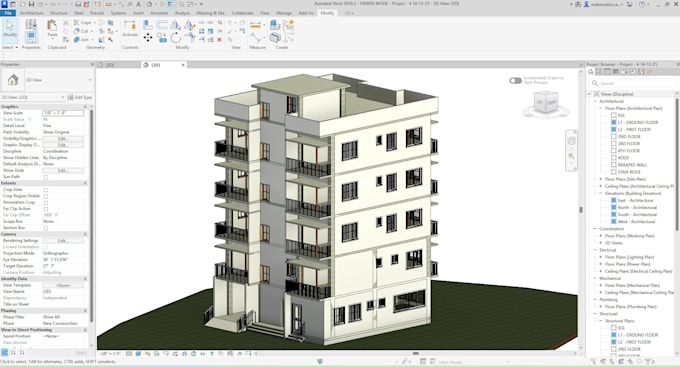Expand the 3D Views node under Coordination
The height and width of the screenshot is (367, 680).
[x=601, y=243]
